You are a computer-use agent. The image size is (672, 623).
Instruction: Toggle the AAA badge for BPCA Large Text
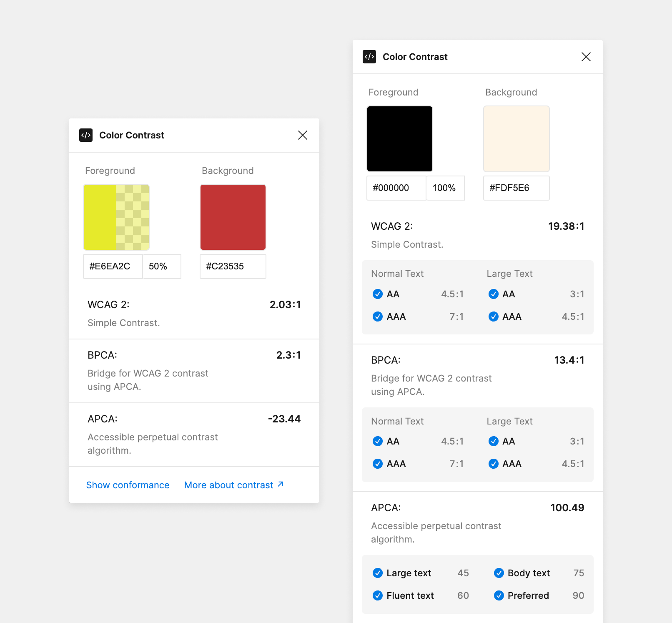(x=494, y=463)
